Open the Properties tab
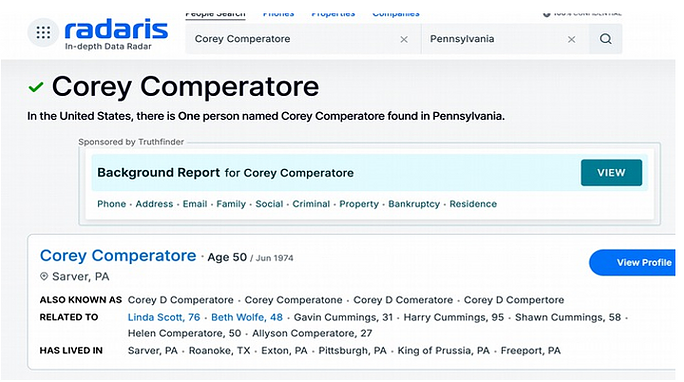This screenshot has height=382, width=684. click(333, 14)
